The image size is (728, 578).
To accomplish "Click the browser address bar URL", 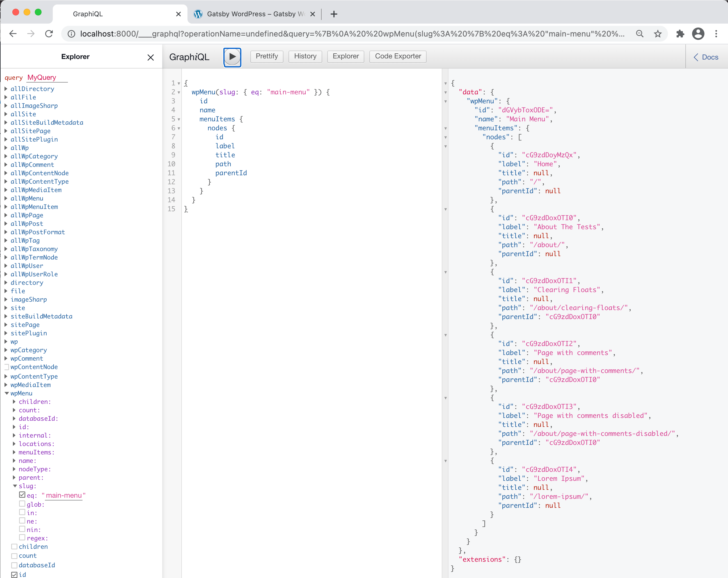I will (352, 34).
